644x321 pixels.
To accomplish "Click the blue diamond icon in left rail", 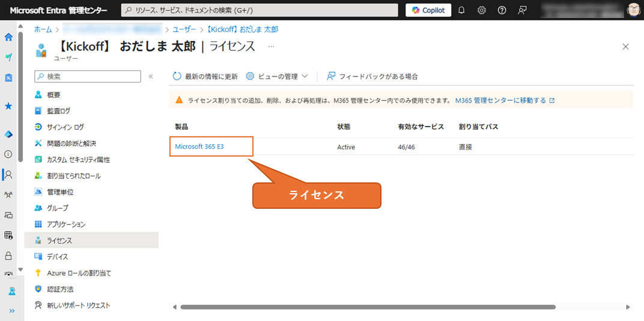I will pyautogui.click(x=8, y=134).
